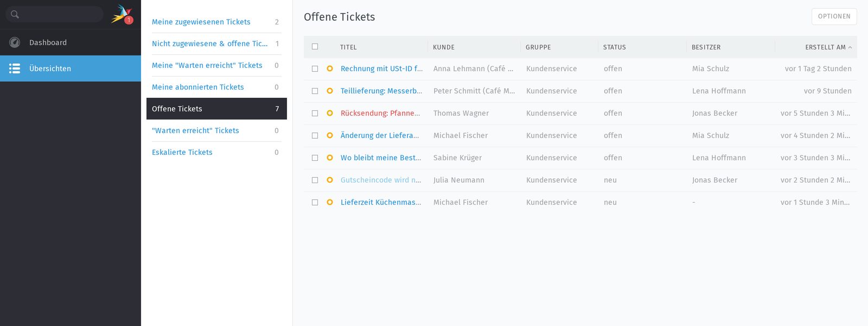Image resolution: width=868 pixels, height=326 pixels.
Task: Toggle the select-all tickets checkbox
Action: [x=315, y=47]
